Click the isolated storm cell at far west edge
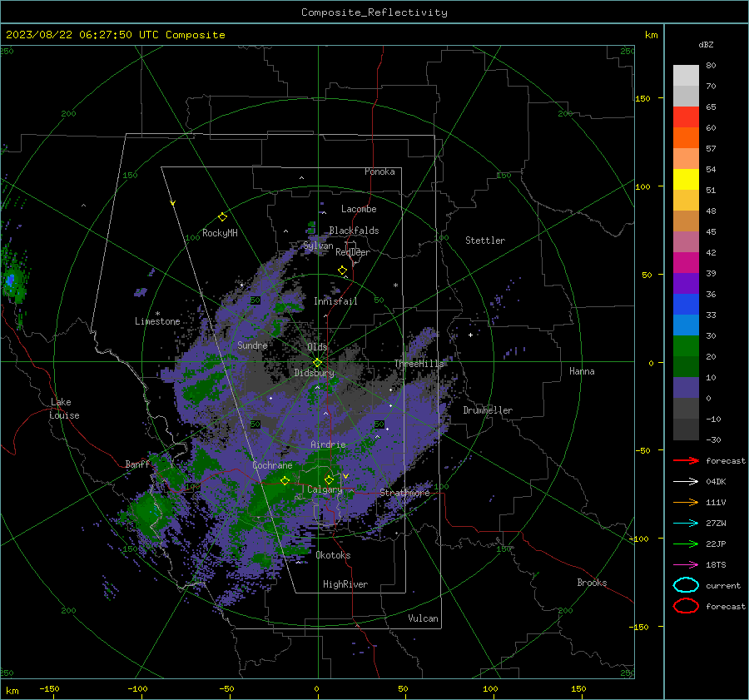Viewport: 749px width, 700px height. coord(12,280)
